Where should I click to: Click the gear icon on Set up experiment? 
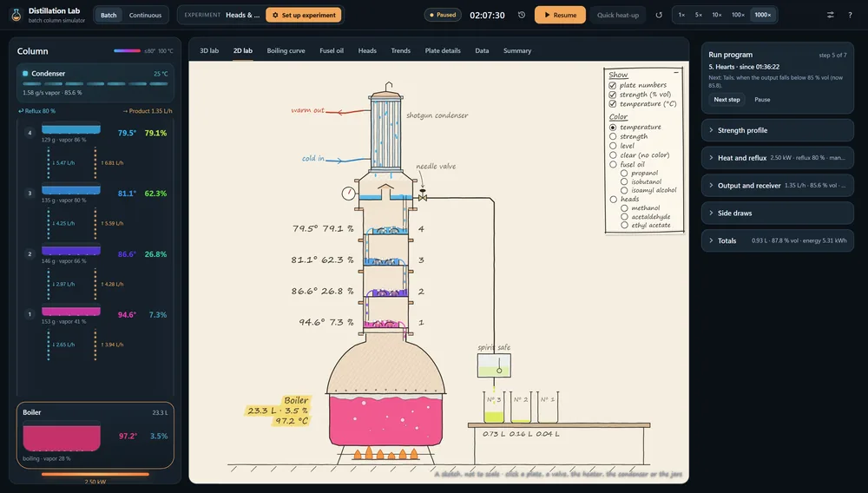pyautogui.click(x=275, y=15)
